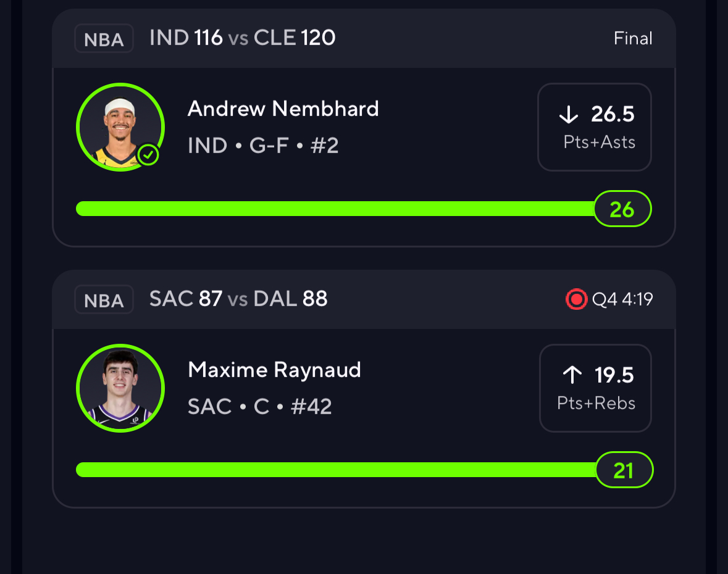Open Andrew Nembhard's player photo
The height and width of the screenshot is (574, 728).
point(120,127)
